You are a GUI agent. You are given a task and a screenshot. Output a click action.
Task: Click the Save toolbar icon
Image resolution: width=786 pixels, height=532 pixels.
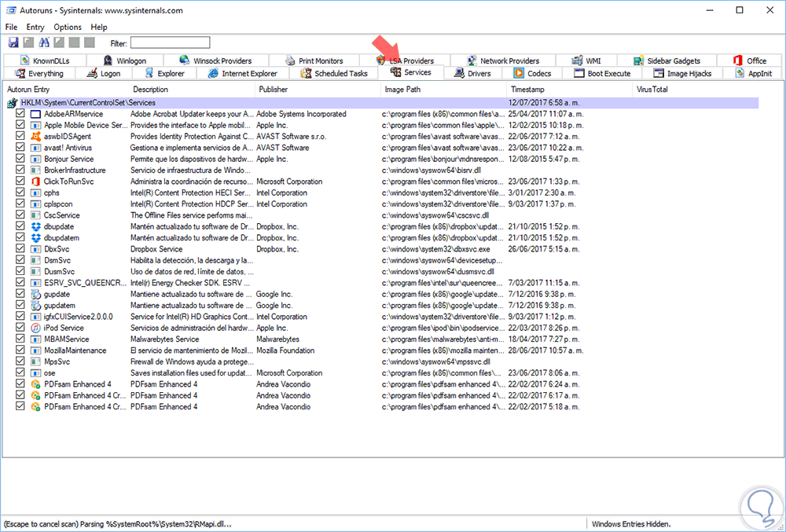point(13,42)
